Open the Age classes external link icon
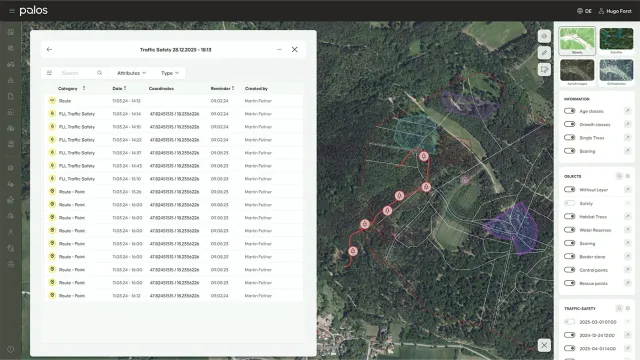 point(627,111)
